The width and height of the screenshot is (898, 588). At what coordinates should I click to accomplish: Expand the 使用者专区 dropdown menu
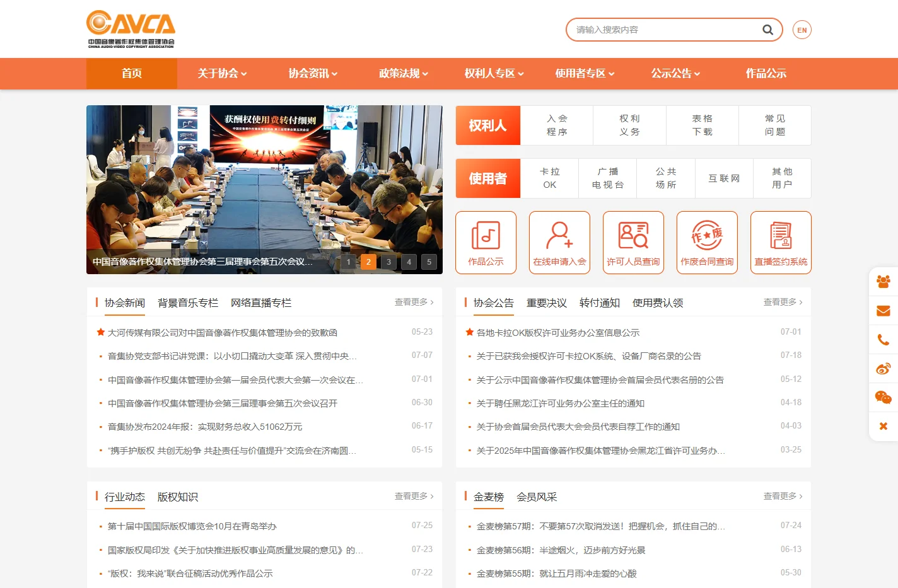click(585, 73)
